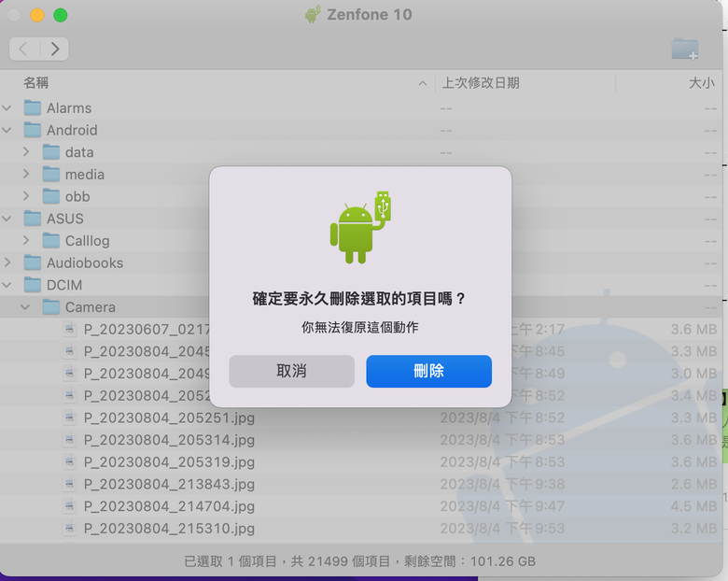Select the Alarms folder icon

pyautogui.click(x=33, y=107)
